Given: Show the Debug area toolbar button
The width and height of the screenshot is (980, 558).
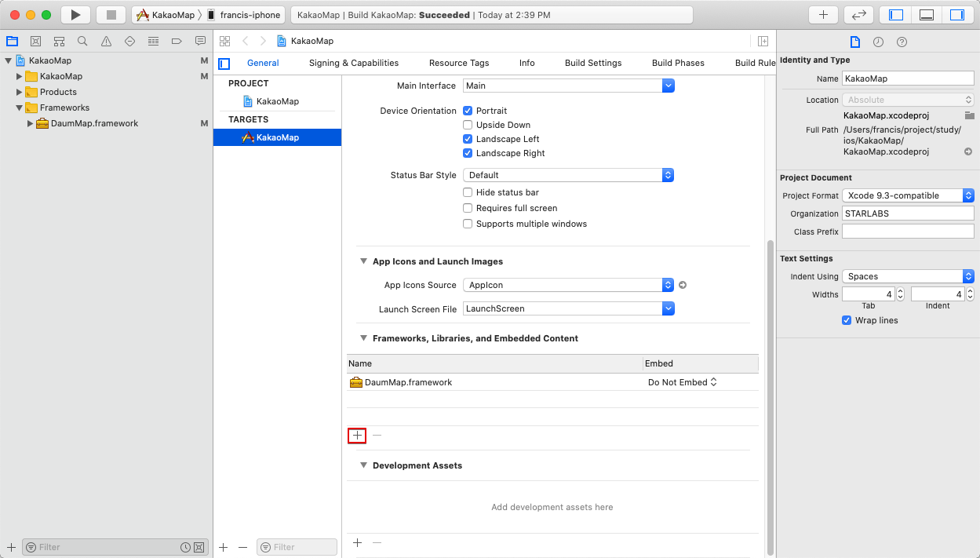Looking at the screenshot, I should click(926, 15).
